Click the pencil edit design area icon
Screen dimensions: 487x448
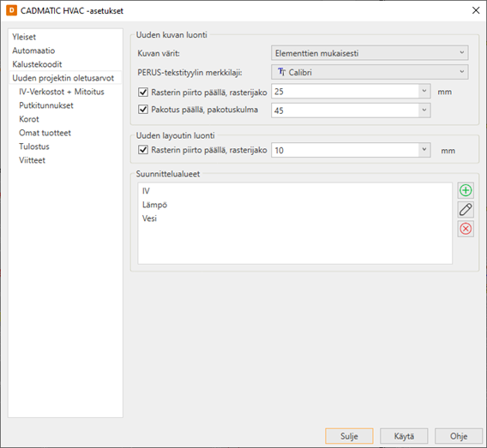[466, 209]
